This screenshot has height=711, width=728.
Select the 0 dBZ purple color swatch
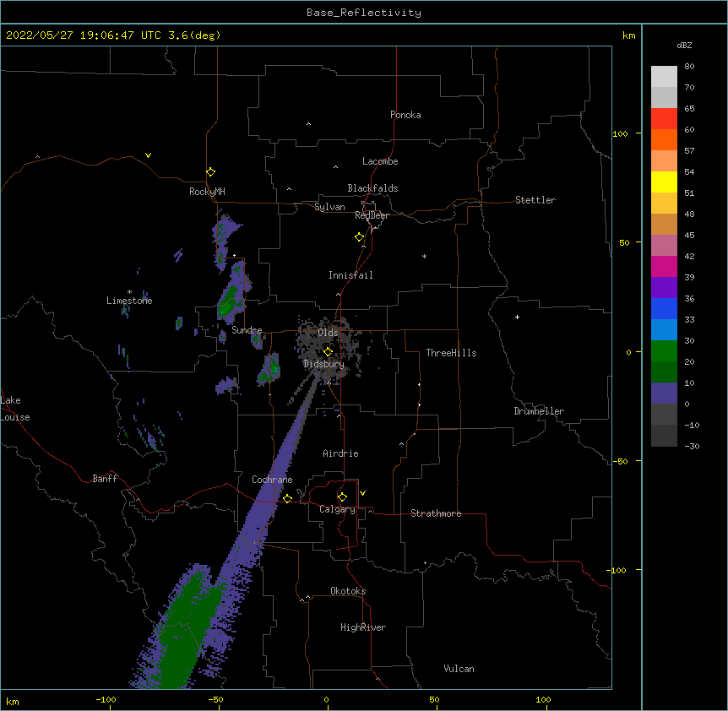point(664,393)
